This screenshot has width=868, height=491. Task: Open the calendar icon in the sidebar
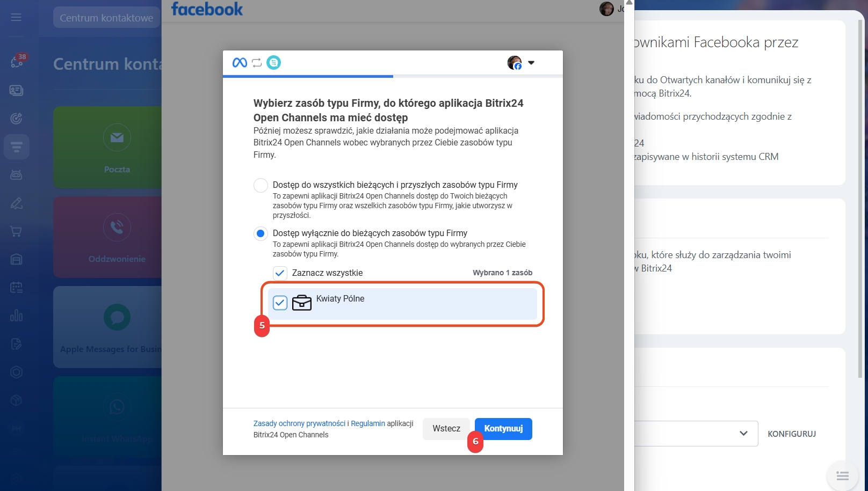pos(16,288)
